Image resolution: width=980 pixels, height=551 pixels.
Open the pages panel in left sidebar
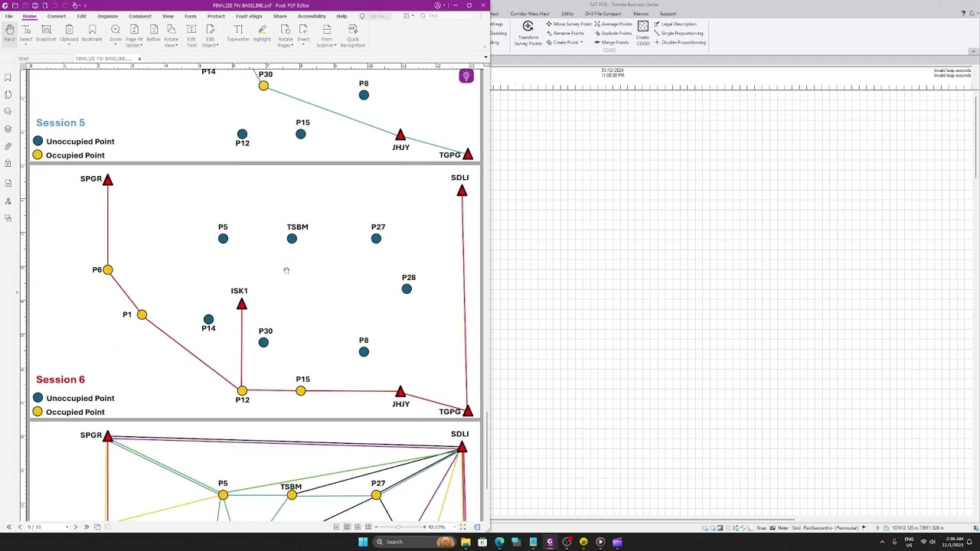[8, 94]
